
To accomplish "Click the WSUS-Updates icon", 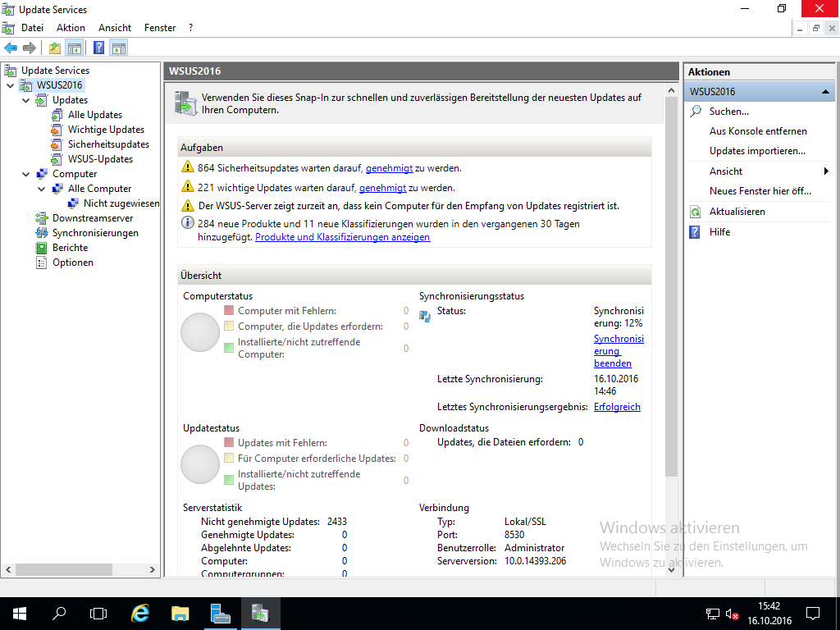I will point(57,159).
